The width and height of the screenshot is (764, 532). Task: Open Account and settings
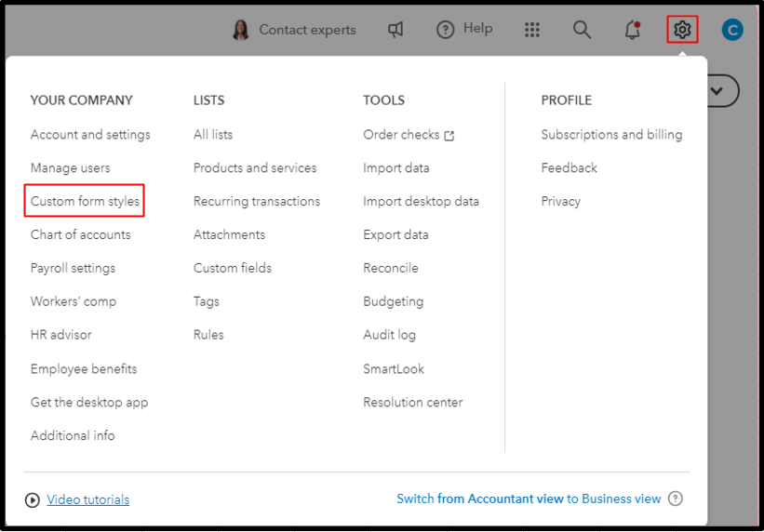click(90, 135)
